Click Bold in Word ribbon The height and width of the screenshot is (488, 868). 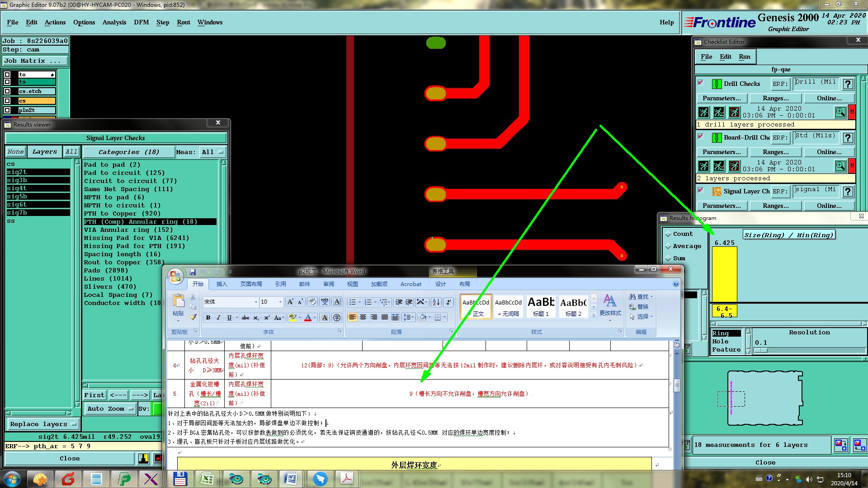pyautogui.click(x=208, y=318)
